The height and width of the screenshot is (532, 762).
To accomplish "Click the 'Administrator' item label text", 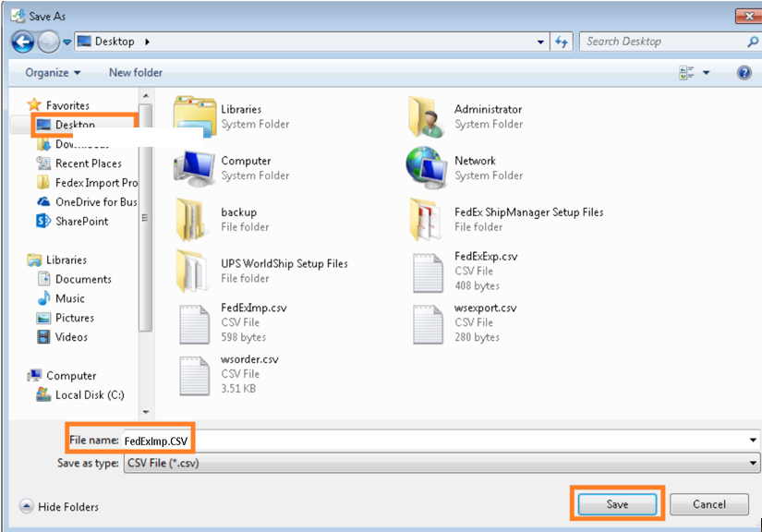I will coord(488,109).
